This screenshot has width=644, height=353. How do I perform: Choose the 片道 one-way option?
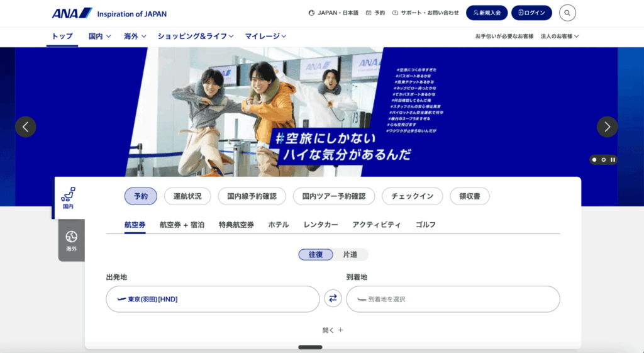(x=350, y=254)
